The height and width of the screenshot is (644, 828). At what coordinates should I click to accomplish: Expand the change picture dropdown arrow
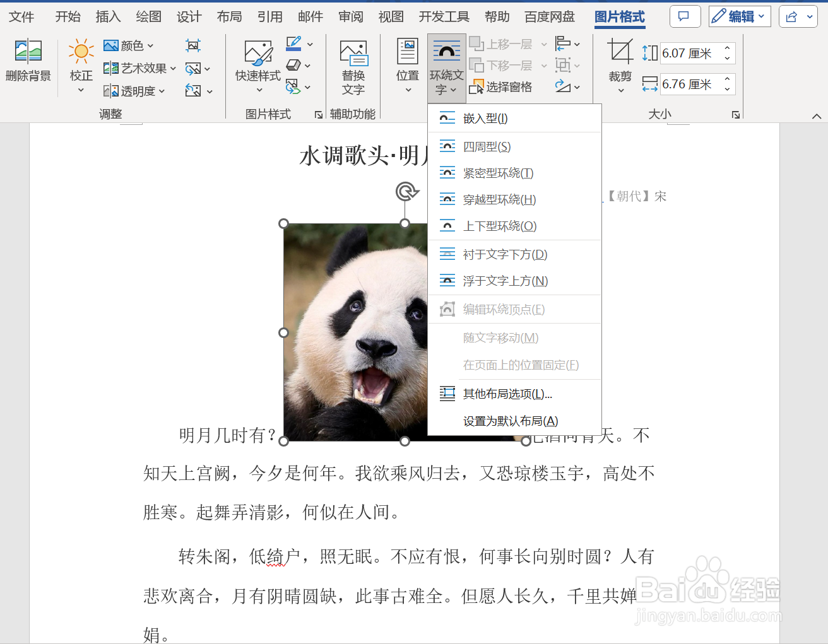[x=208, y=69]
